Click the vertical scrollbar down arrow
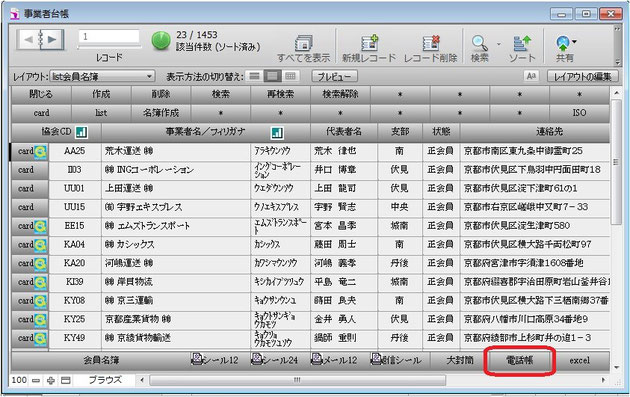The width and height of the screenshot is (630, 397). (617, 368)
